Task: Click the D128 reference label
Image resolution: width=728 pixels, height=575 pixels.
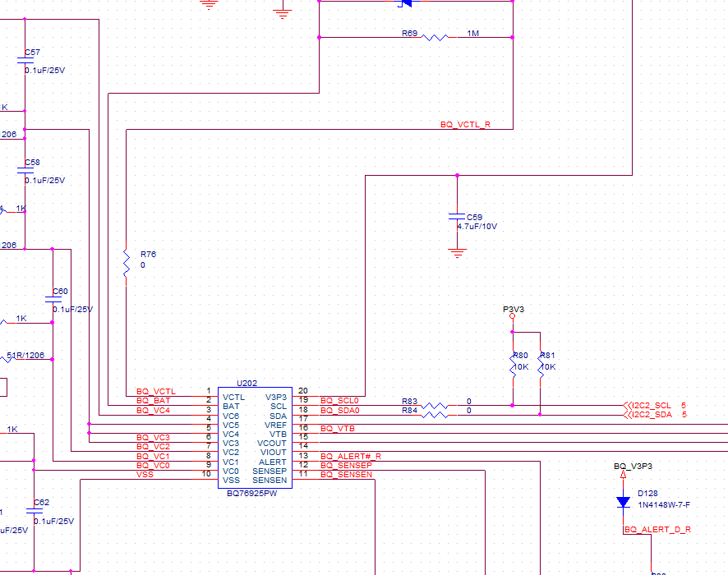Action: click(x=647, y=494)
